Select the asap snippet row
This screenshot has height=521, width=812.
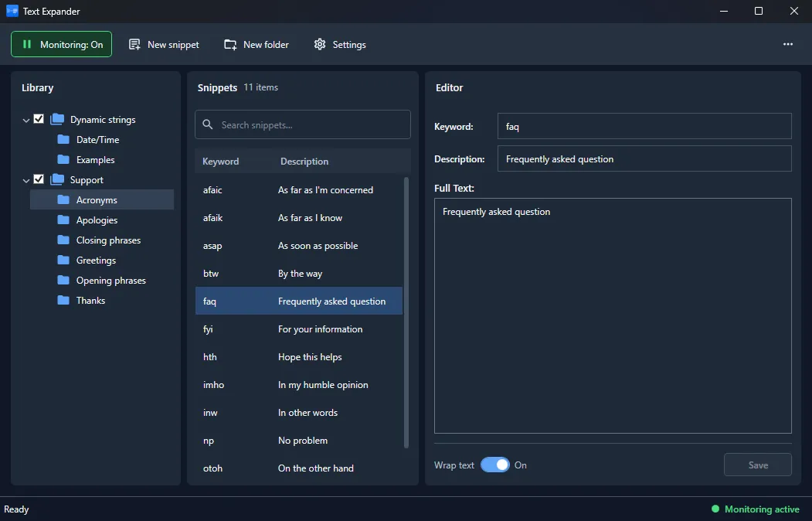[x=299, y=246]
